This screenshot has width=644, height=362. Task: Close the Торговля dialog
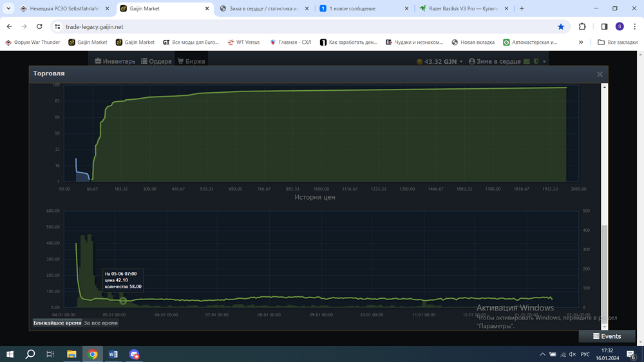tap(600, 74)
